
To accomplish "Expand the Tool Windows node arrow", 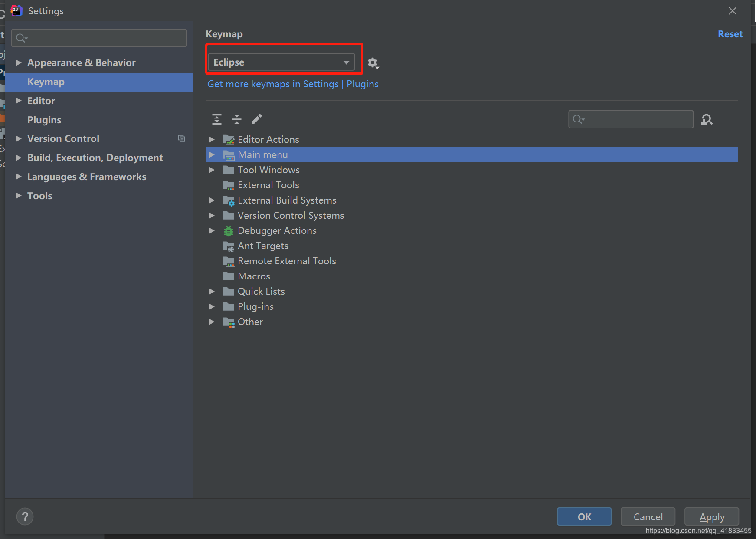I will point(212,170).
